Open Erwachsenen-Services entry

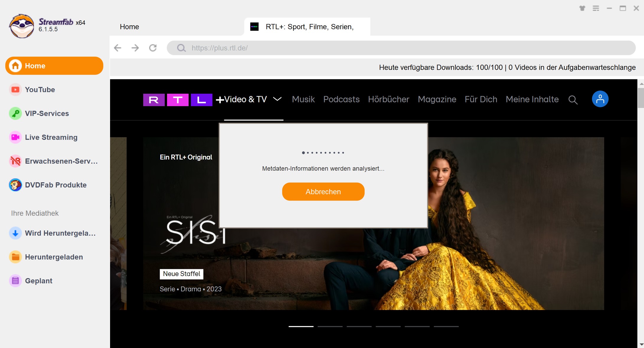pos(54,161)
